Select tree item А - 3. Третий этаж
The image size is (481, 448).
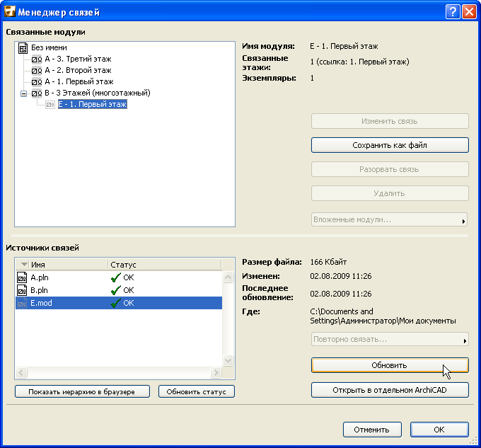(78, 59)
